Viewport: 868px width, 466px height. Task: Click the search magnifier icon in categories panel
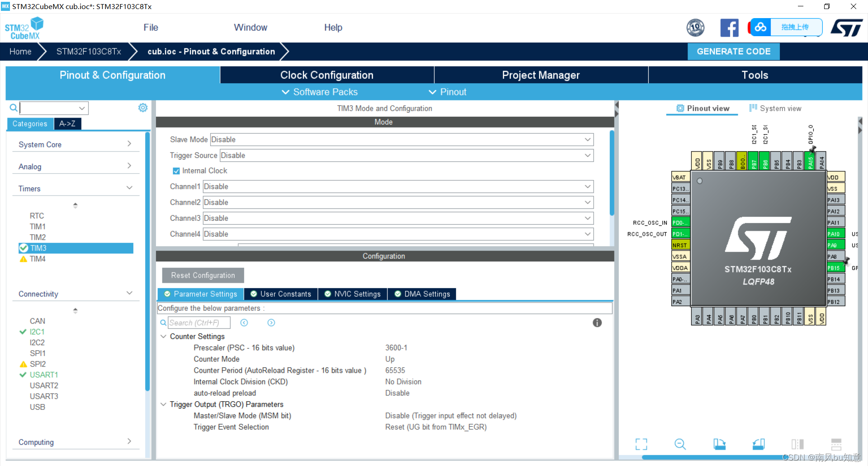pos(14,108)
